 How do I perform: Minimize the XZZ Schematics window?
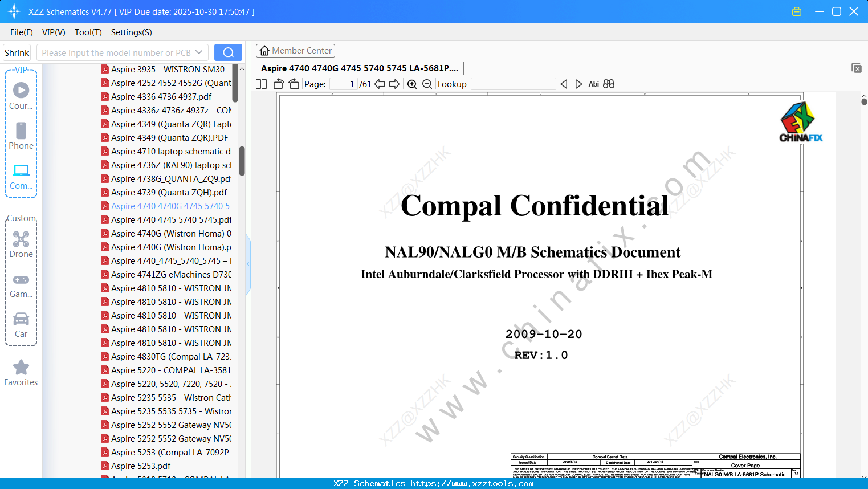[x=820, y=11]
